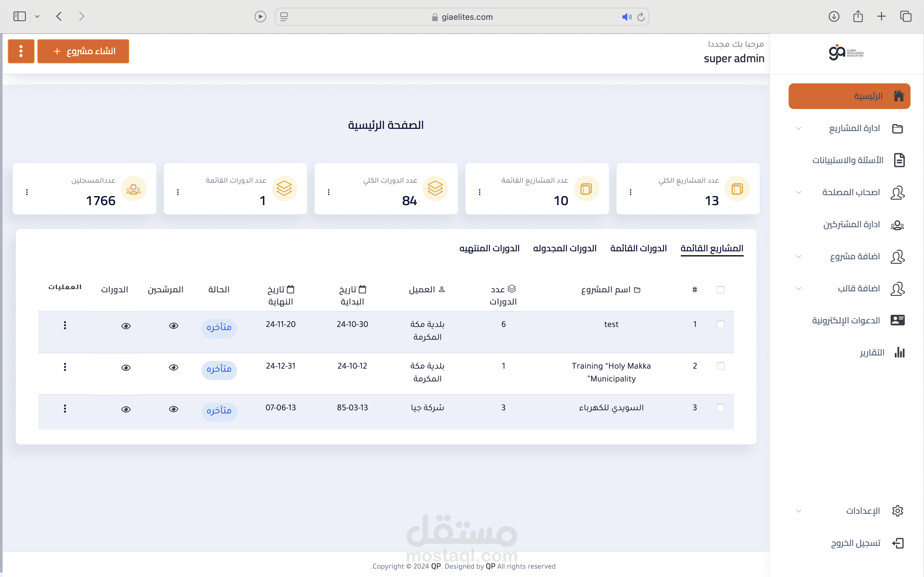Expand the الإعدادات settings section
Viewport: 924px width, 577px height.
click(x=799, y=511)
